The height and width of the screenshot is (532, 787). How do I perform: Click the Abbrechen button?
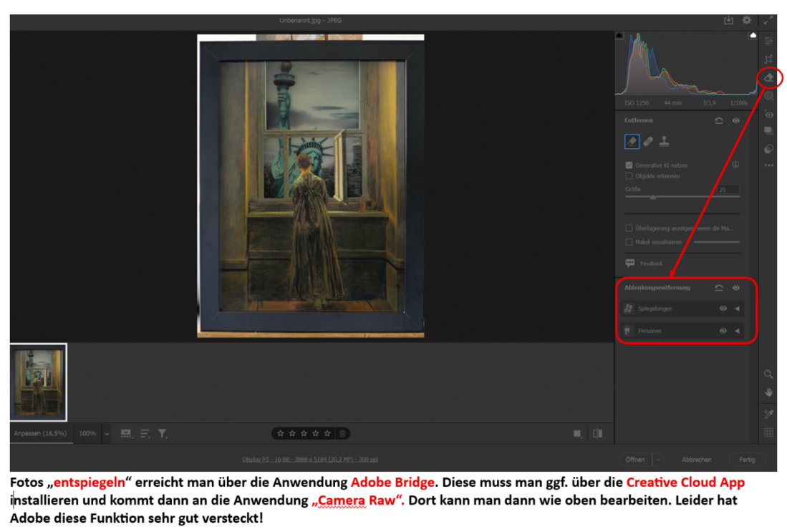pyautogui.click(x=696, y=459)
